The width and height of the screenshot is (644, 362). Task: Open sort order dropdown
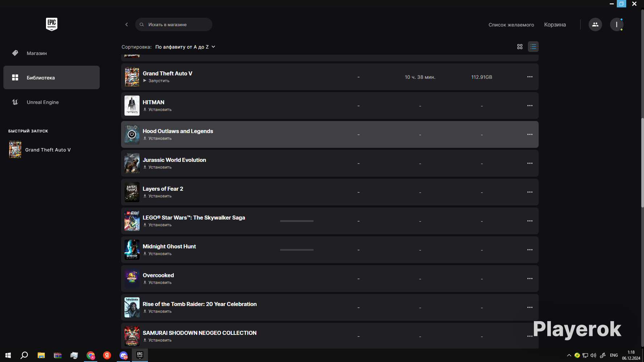185,47
